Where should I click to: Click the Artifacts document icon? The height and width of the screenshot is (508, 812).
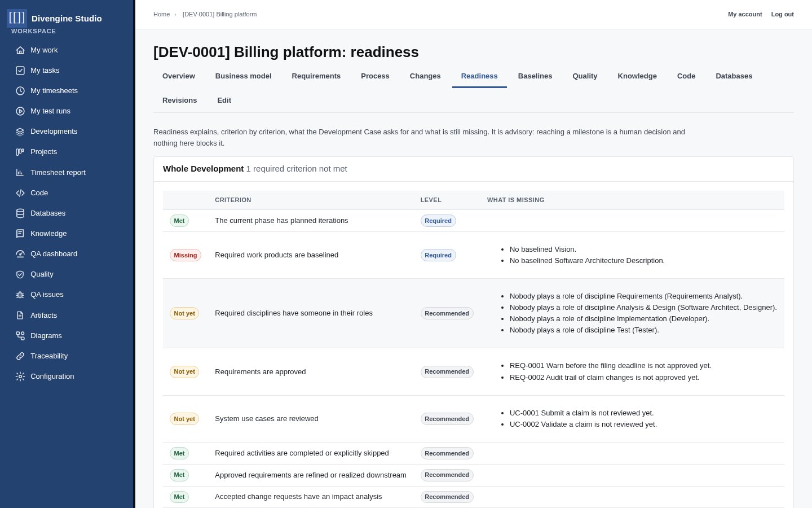(20, 316)
